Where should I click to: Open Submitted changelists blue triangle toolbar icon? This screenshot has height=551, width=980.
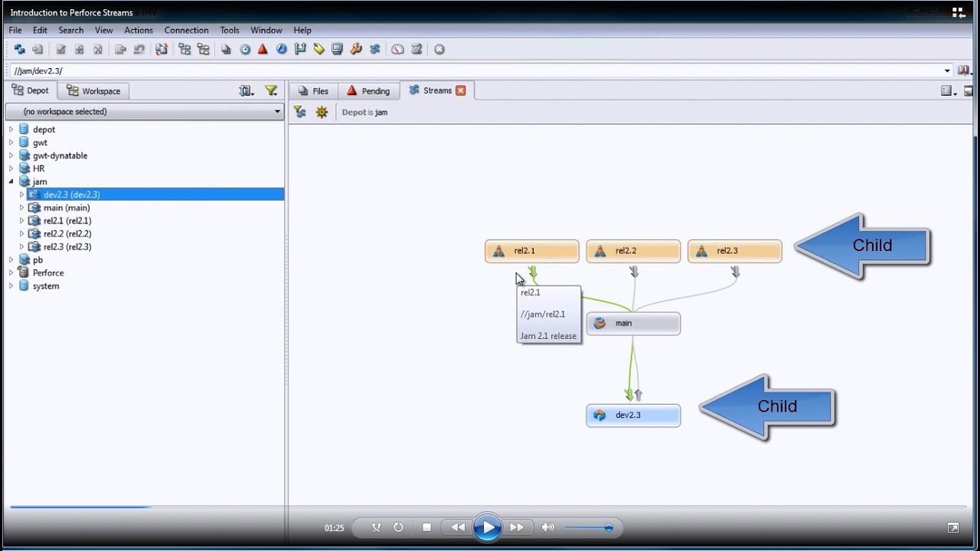[281, 49]
